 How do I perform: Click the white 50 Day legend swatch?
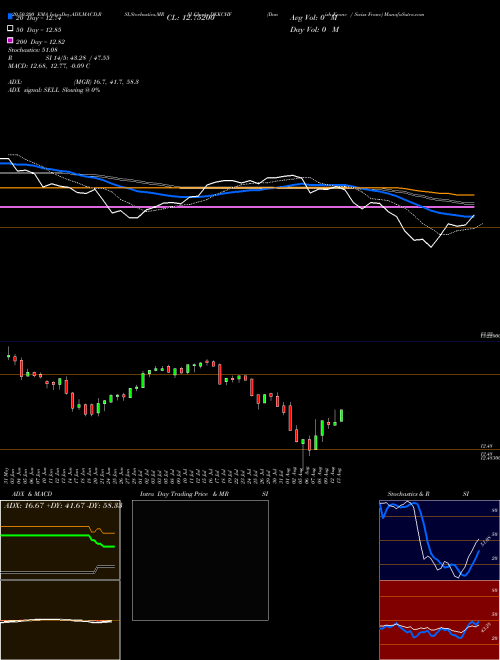click(11, 28)
